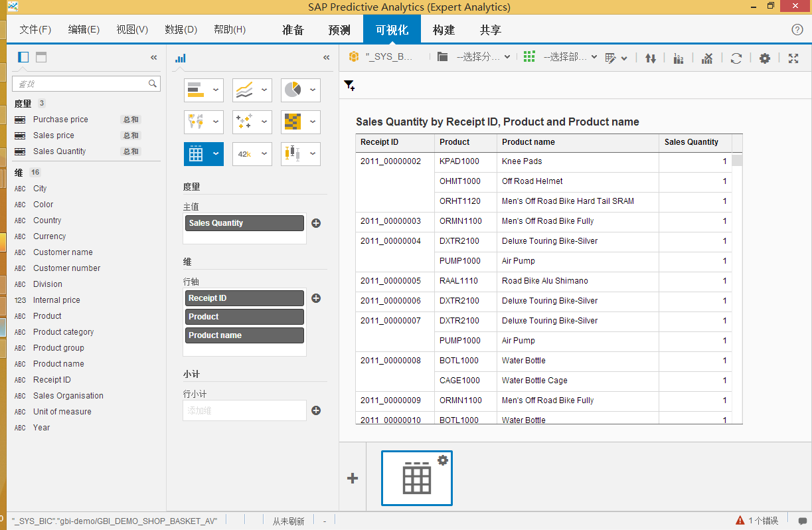Click the search magnifier icon

153,84
